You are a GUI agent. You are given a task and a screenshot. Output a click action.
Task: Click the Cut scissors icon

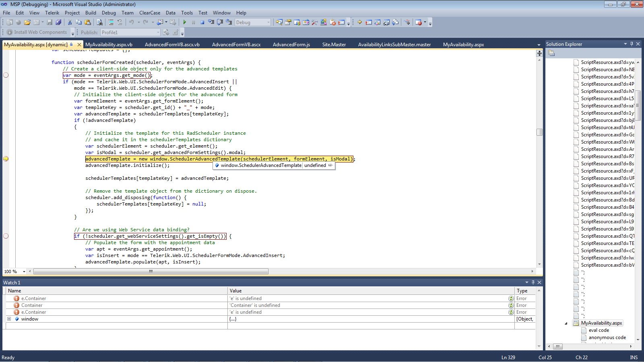click(x=70, y=23)
